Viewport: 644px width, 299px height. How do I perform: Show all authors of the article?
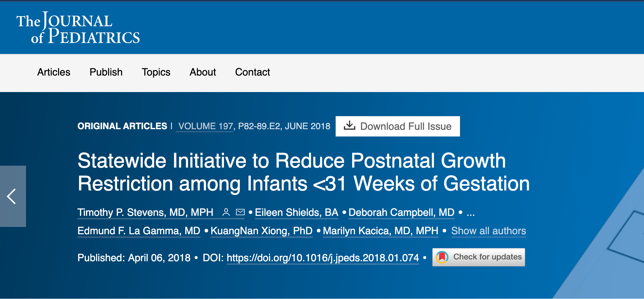tap(489, 231)
